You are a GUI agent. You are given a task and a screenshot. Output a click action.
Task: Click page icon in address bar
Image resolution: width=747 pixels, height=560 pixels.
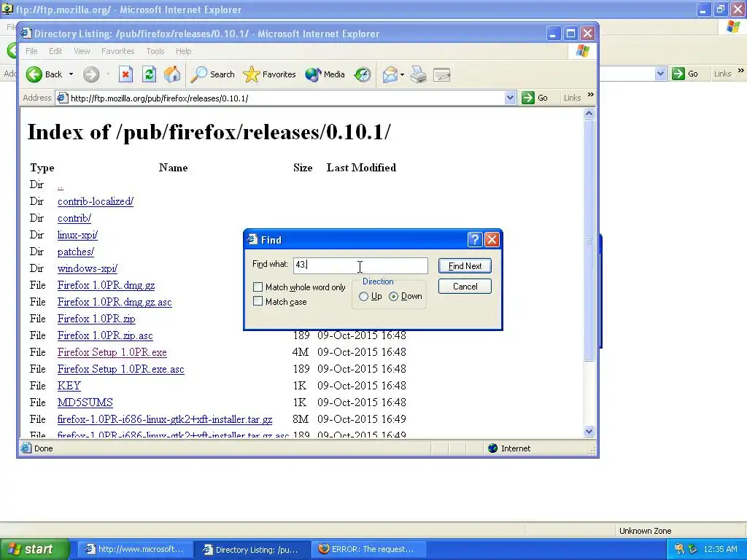pos(62,98)
